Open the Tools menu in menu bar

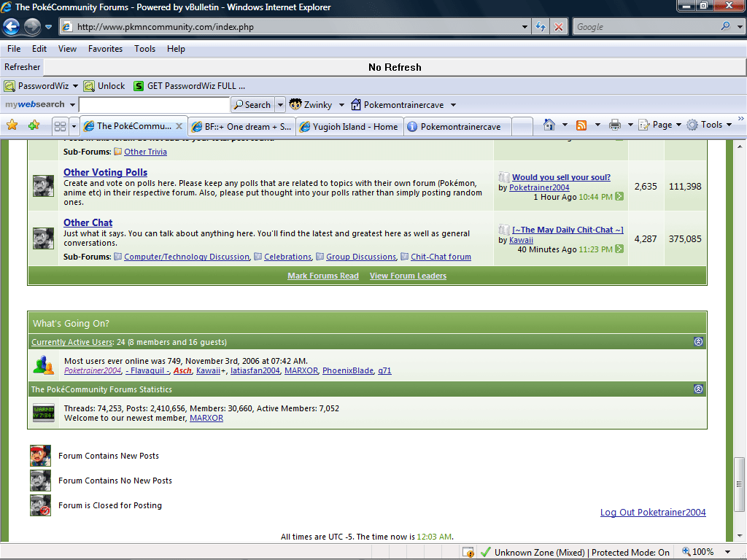click(x=145, y=49)
